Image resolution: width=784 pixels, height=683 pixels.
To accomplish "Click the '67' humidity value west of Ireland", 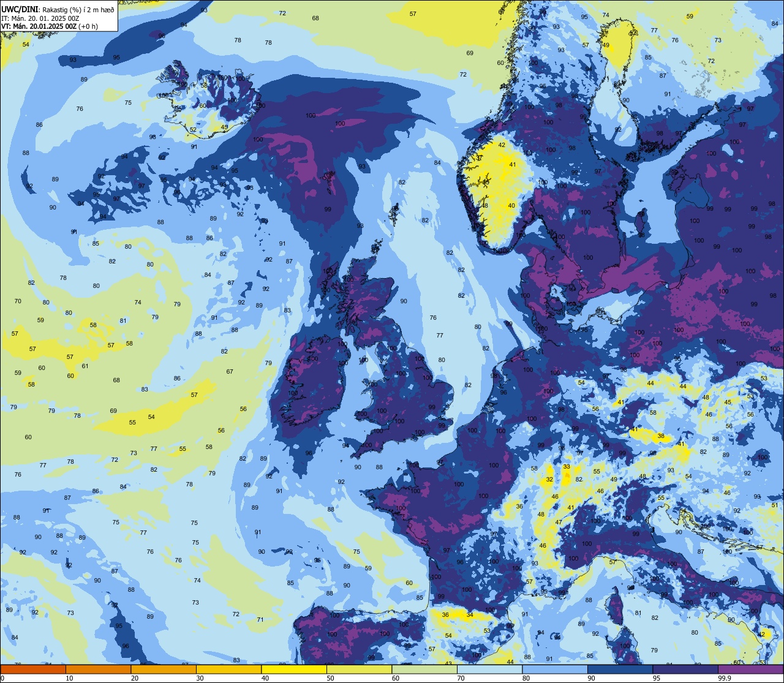I will tap(230, 372).
